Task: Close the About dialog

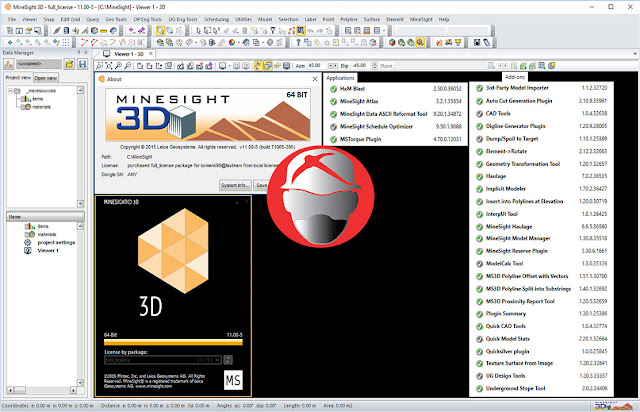Action: (x=315, y=79)
